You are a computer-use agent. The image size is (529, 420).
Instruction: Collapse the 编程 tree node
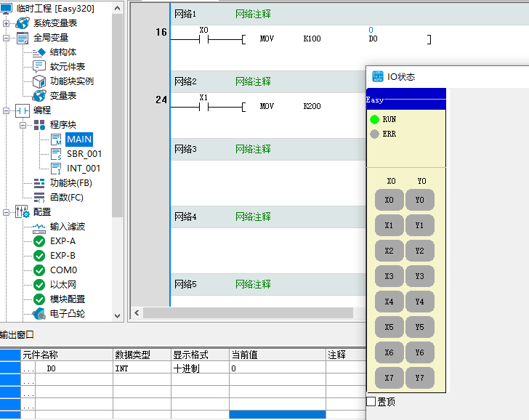click(x=6, y=110)
